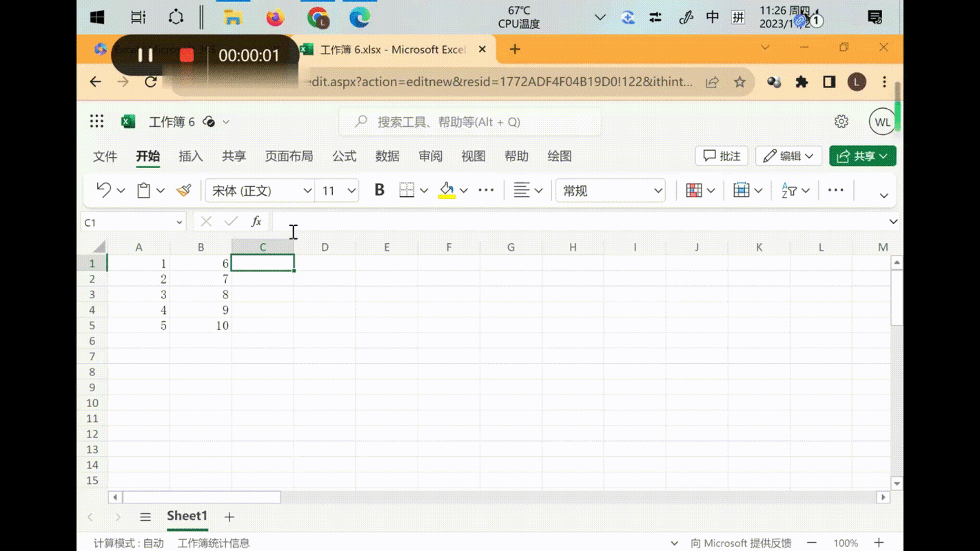Image resolution: width=980 pixels, height=551 pixels.
Task: Click the undo arrow icon
Action: [x=103, y=190]
